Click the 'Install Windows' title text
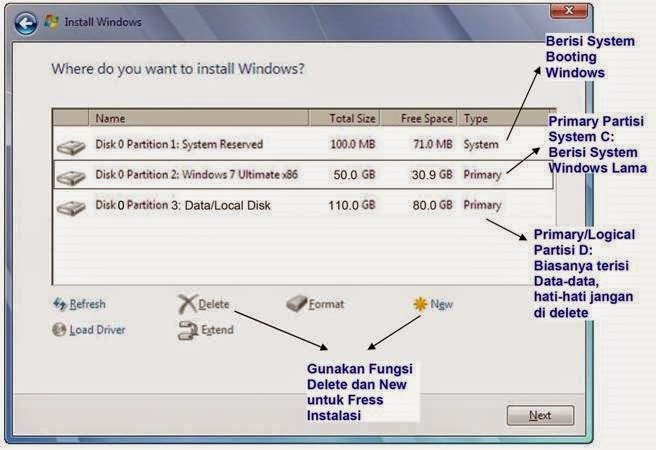Image resolution: width=656 pixels, height=450 pixels. point(103,22)
